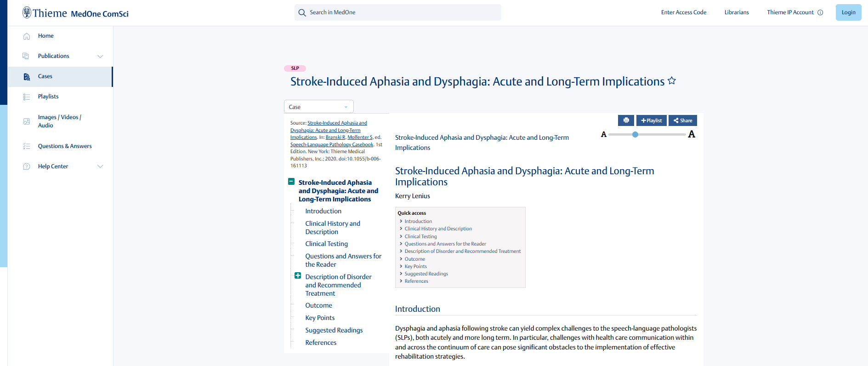The width and height of the screenshot is (868, 366).
Task: Jump to Clinical Testing in Quick access
Action: [x=421, y=236]
